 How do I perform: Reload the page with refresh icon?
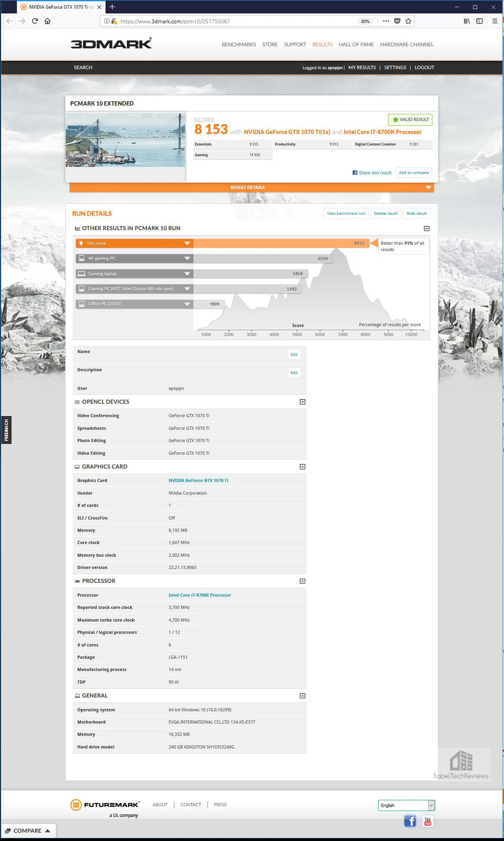(x=35, y=21)
